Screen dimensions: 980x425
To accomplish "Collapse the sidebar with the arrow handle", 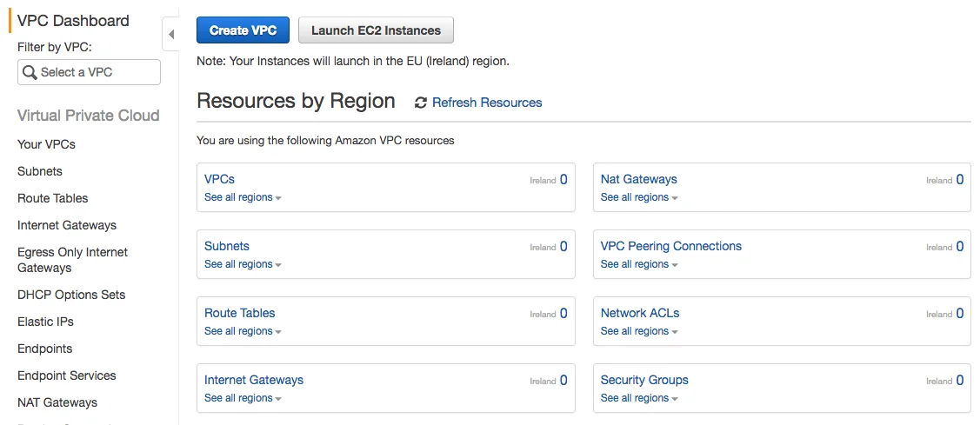I will (170, 35).
